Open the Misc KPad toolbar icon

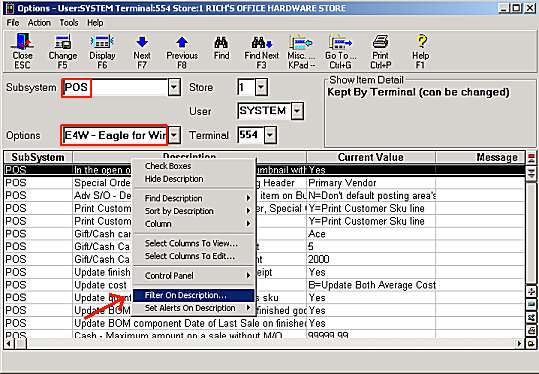pos(301,51)
